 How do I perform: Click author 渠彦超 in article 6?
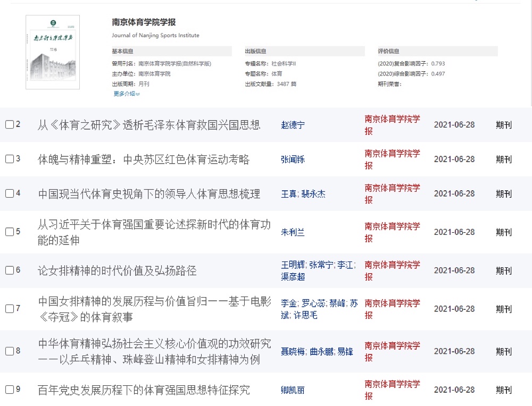coord(293,277)
